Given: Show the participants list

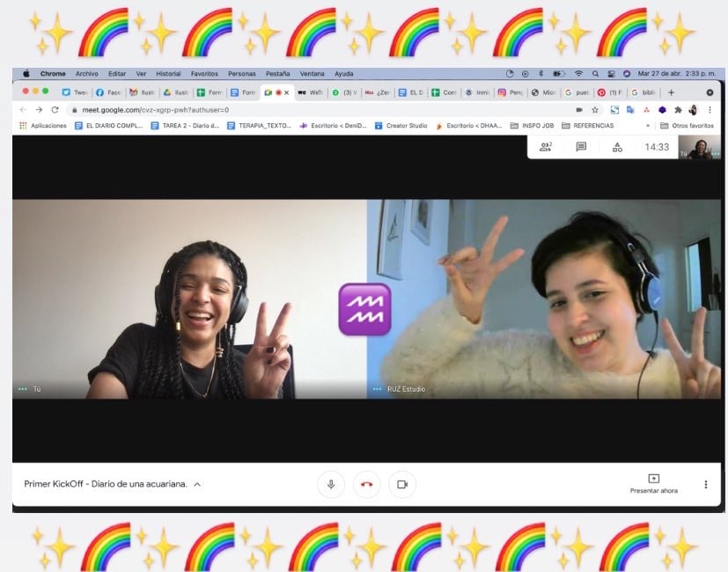Looking at the screenshot, I should click(x=546, y=147).
